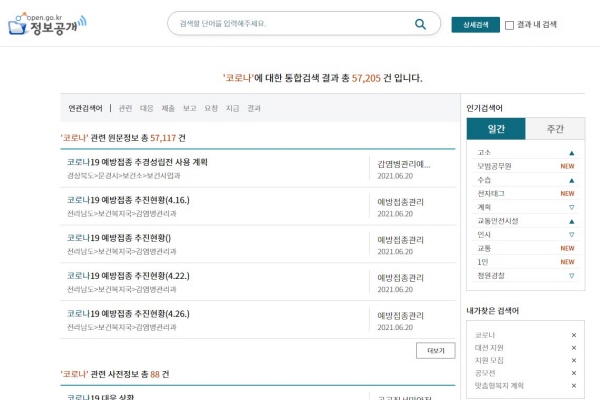Enable the 결과 내 검색 checkbox
The height and width of the screenshot is (400, 600).
(510, 25)
